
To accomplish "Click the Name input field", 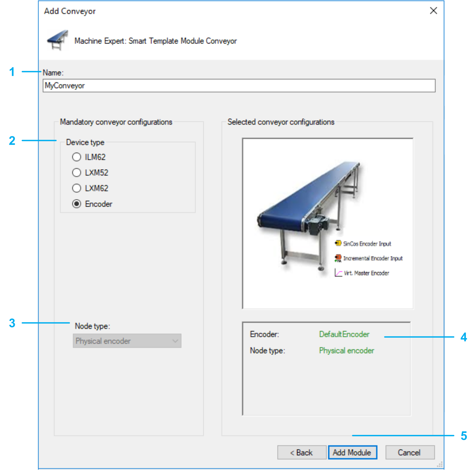I will (239, 86).
